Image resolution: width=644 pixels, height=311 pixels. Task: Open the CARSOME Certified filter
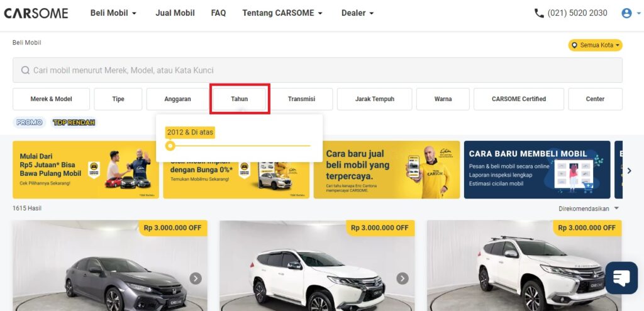tap(519, 99)
